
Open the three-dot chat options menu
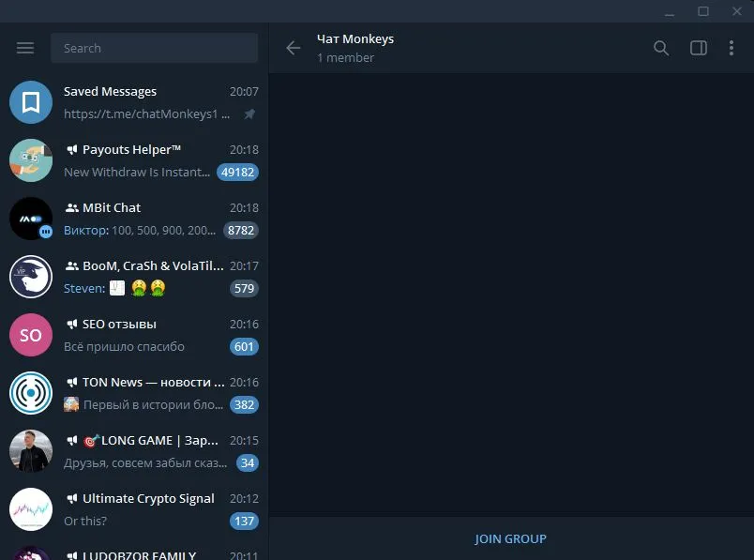(731, 48)
